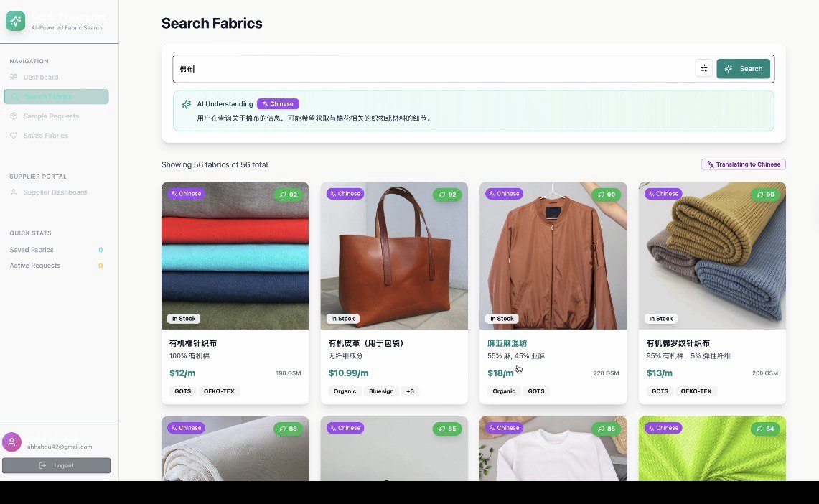Select the Search Fabrics magnifier icon
Viewport: 819px width, 504px height.
click(x=15, y=96)
